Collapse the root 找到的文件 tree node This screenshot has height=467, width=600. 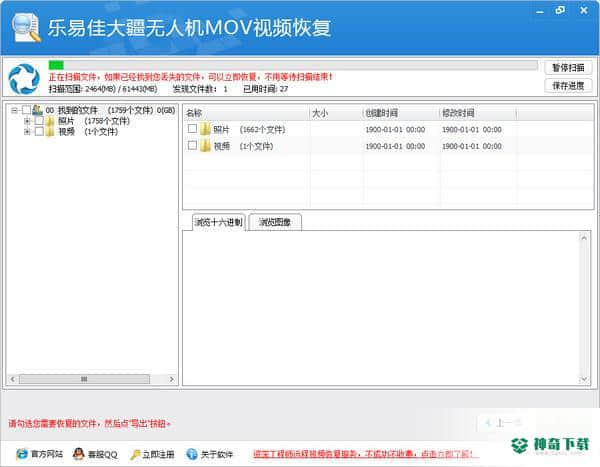click(x=15, y=110)
